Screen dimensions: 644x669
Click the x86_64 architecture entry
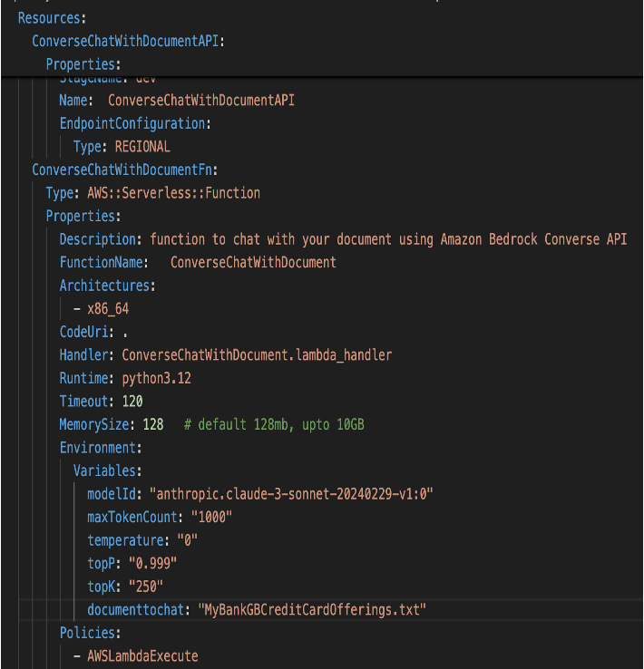tap(107, 308)
